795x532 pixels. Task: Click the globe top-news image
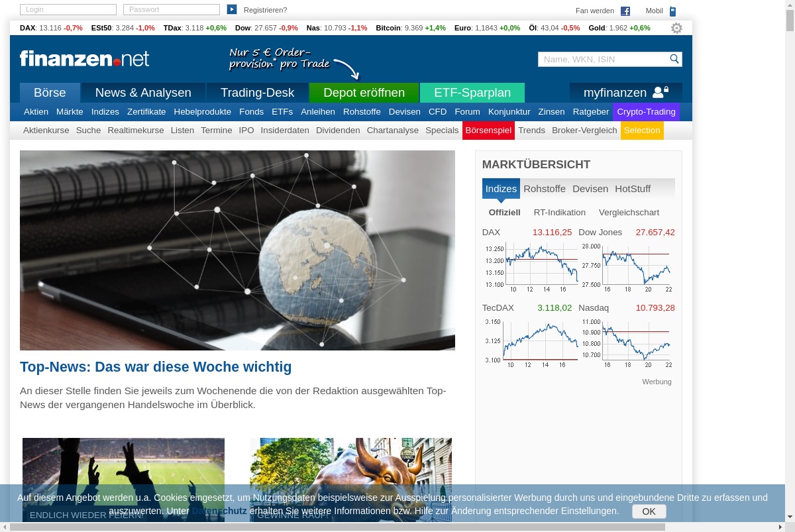(x=237, y=250)
